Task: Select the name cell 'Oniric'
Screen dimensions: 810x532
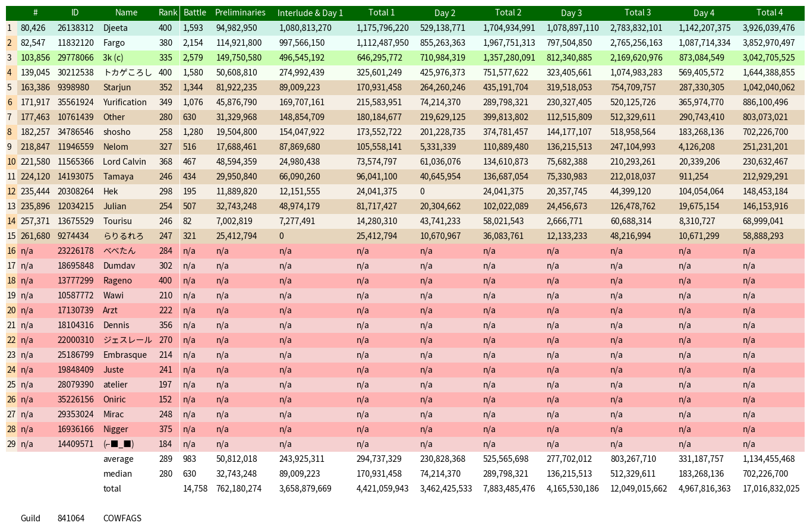Action: (x=115, y=399)
